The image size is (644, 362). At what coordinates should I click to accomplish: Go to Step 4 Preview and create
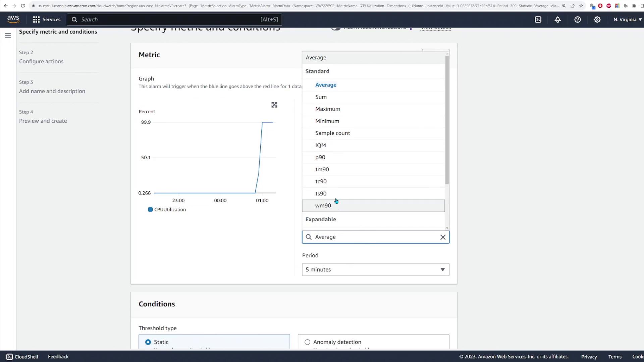pyautogui.click(x=43, y=121)
